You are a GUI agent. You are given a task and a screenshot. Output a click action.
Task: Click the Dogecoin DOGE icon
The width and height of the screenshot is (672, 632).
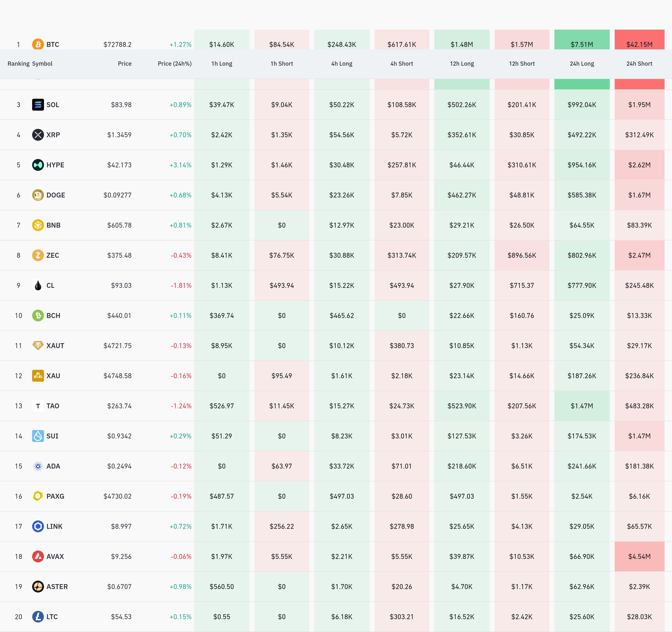38,195
